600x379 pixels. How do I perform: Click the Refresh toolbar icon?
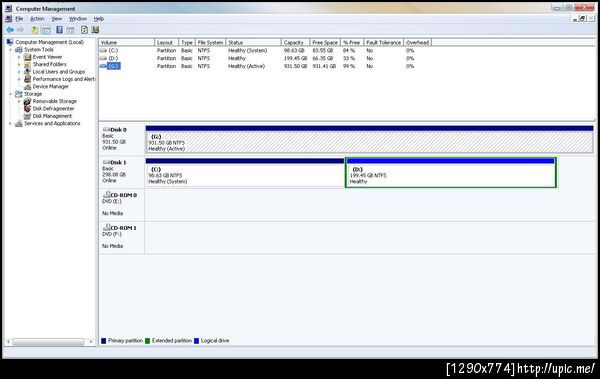[x=84, y=30]
